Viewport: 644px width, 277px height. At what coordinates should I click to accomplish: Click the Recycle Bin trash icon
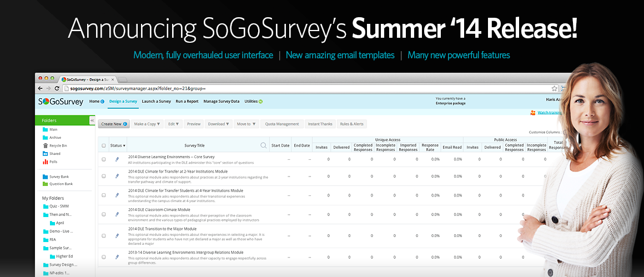45,145
